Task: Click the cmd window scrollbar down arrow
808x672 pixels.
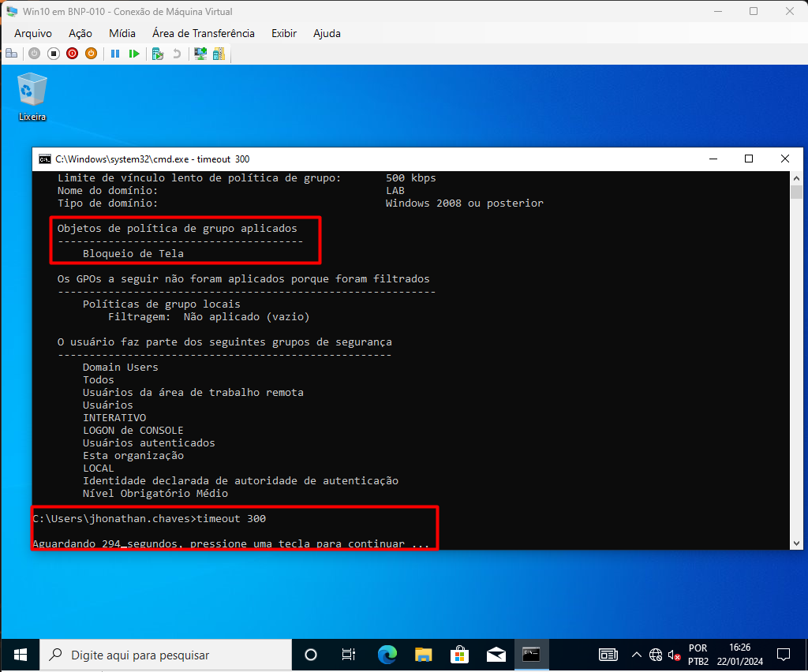Action: tap(796, 543)
